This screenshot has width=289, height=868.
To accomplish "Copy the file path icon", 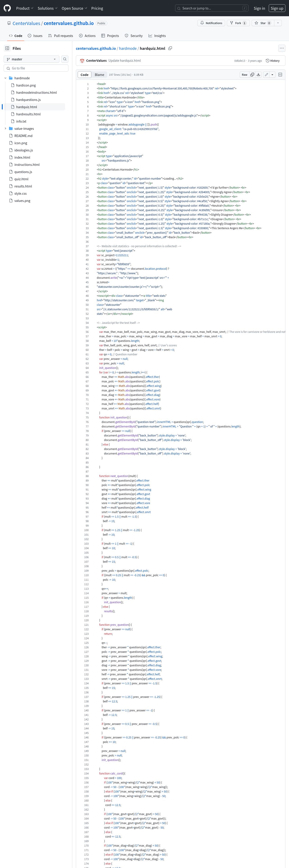I will click(170, 48).
